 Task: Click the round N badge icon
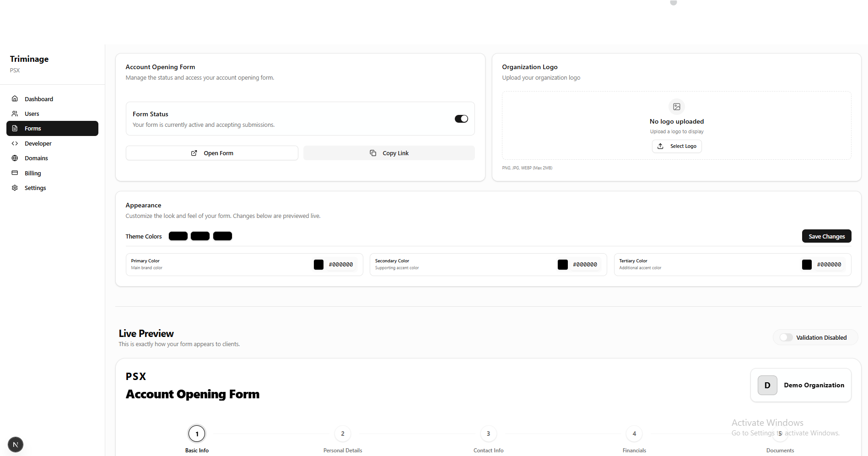point(16,445)
